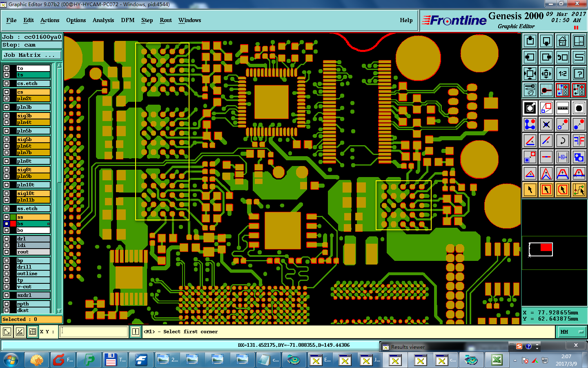This screenshot has width=588, height=368.
Task: Toggle the checkbox for cs.etch layer
Action: (7, 83)
